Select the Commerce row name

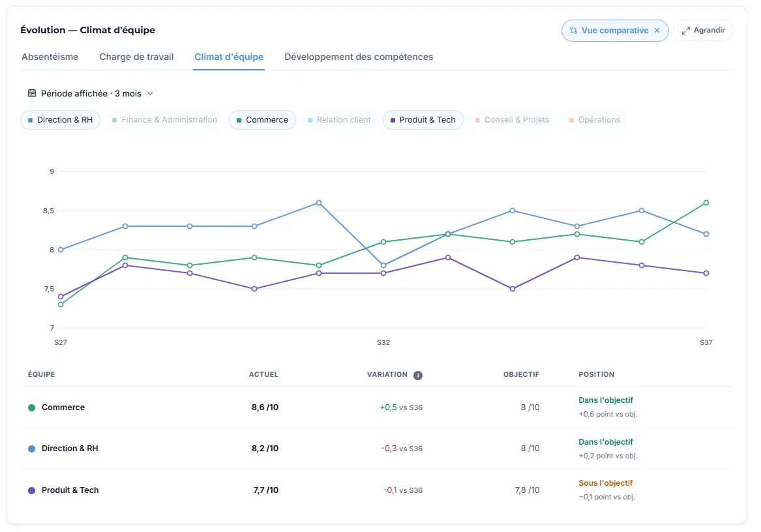(x=63, y=407)
